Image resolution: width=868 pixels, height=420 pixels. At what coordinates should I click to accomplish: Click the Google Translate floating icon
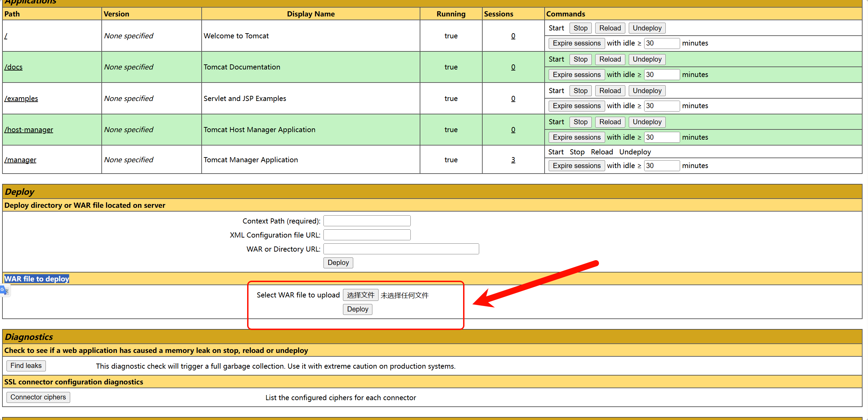point(4,291)
